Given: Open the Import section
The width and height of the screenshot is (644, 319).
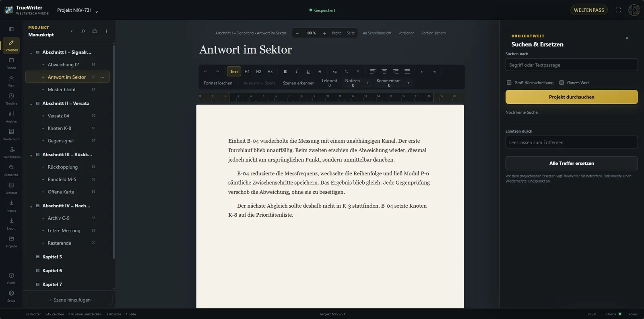Looking at the screenshot, I should [11, 206].
